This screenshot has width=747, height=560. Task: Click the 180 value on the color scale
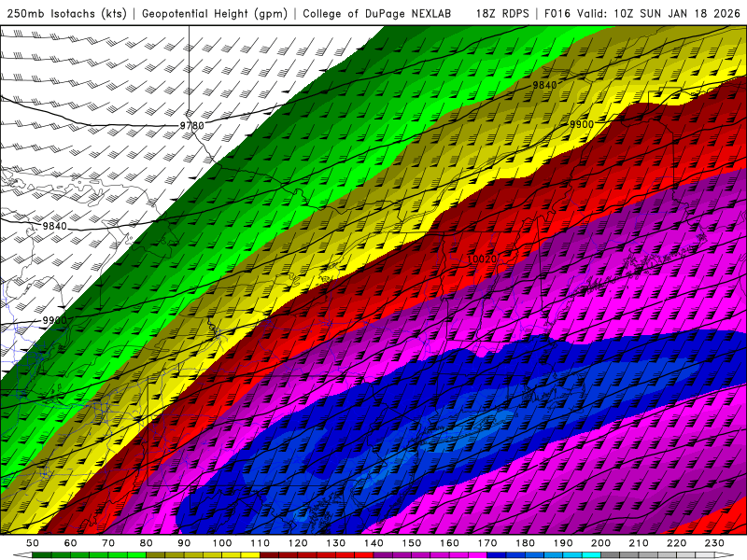(525, 543)
